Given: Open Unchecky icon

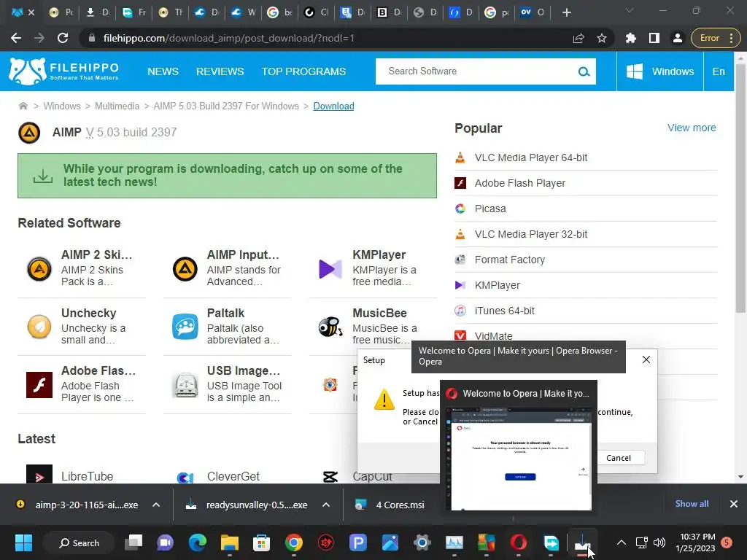Looking at the screenshot, I should pyautogui.click(x=39, y=327).
